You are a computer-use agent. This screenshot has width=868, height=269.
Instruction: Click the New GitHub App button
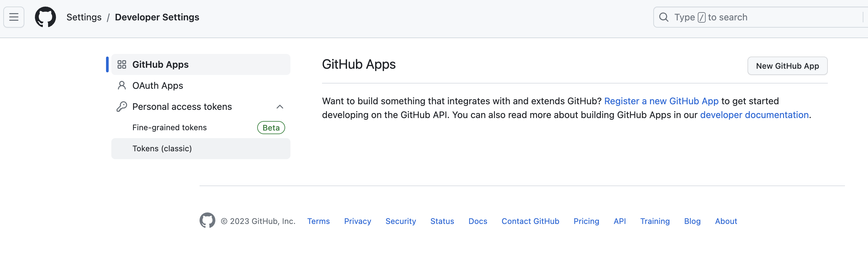[x=787, y=66]
